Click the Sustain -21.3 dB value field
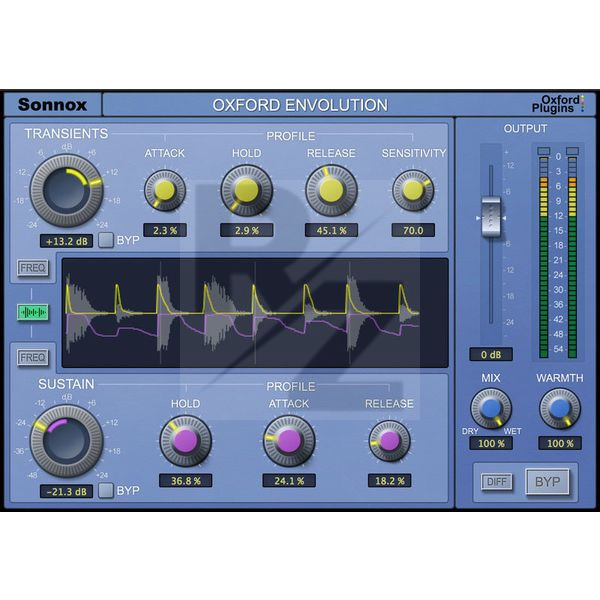 click(x=66, y=491)
